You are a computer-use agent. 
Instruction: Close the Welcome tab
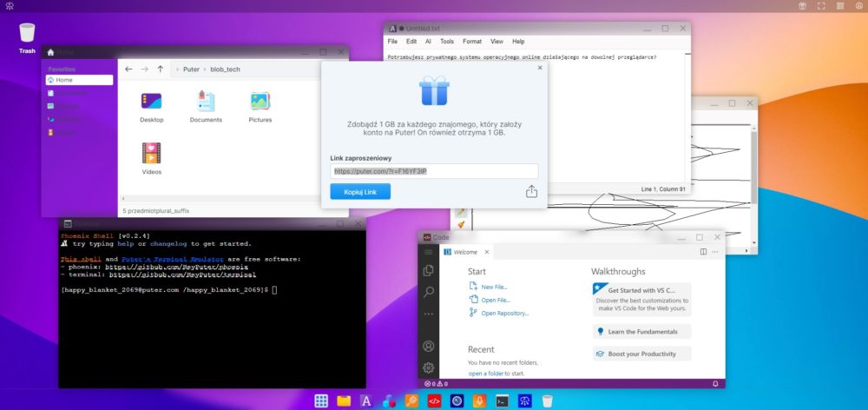(487, 252)
